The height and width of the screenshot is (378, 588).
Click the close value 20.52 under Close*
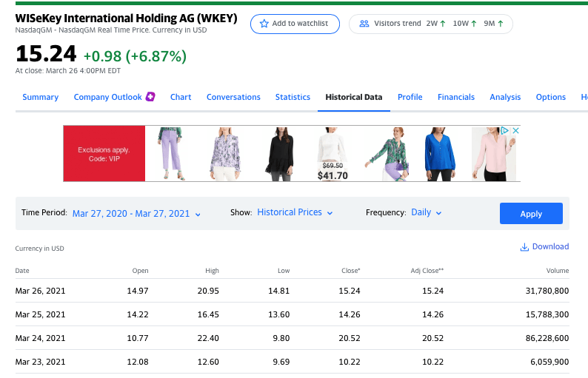pyautogui.click(x=350, y=338)
